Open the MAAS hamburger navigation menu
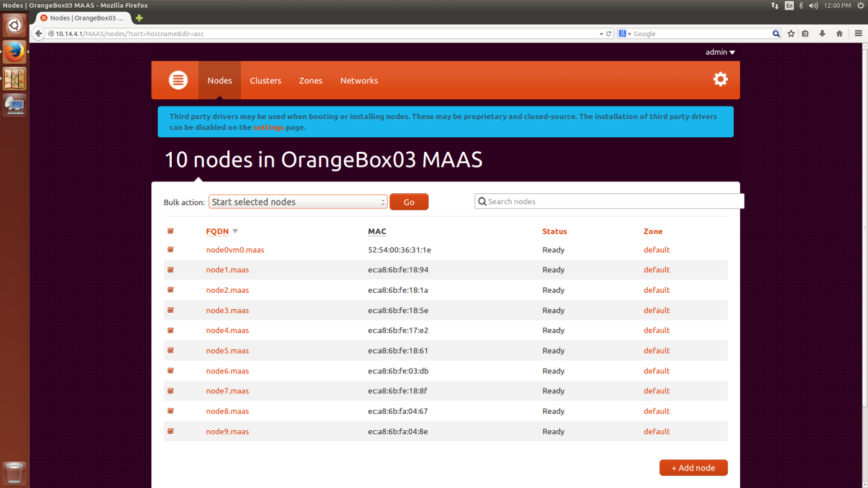Viewport: 868px width, 488px height. tap(177, 80)
